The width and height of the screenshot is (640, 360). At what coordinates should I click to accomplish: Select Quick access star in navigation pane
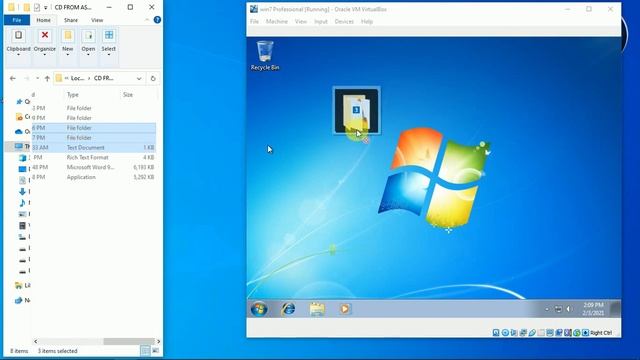19,102
